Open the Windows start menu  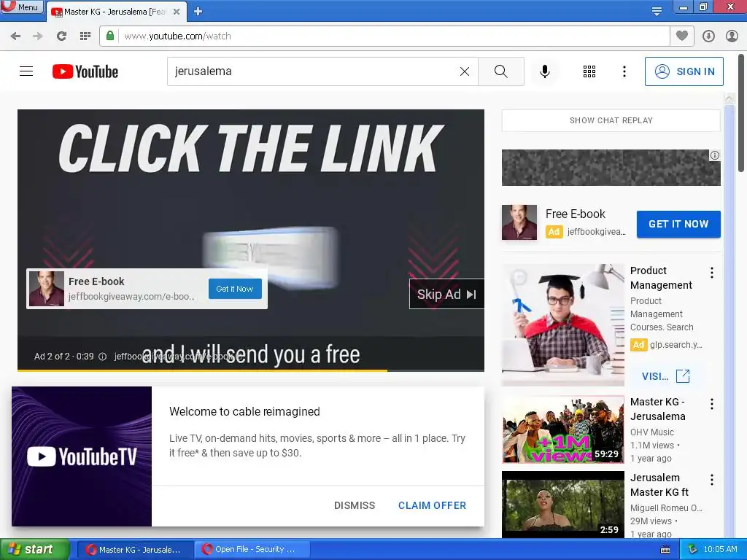click(x=34, y=549)
